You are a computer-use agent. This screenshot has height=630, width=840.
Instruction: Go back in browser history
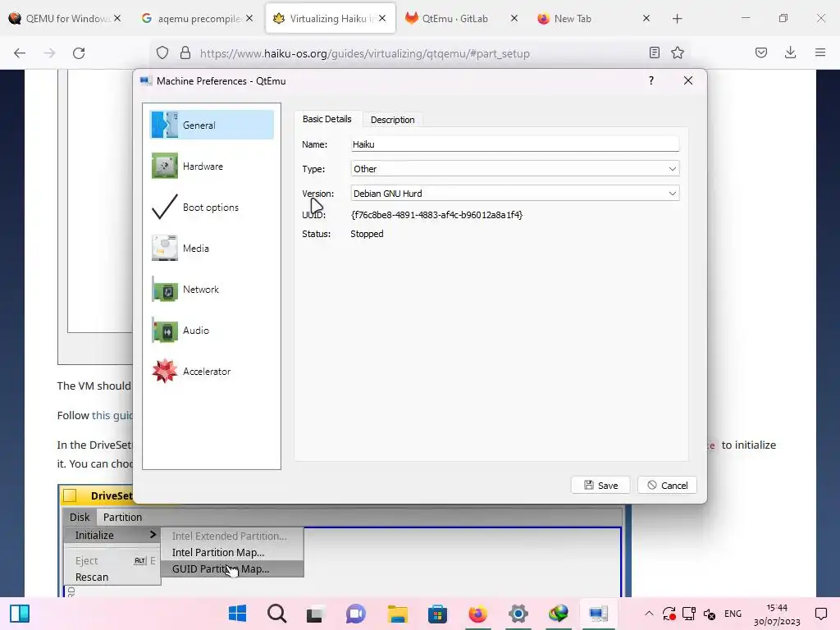pyautogui.click(x=20, y=53)
